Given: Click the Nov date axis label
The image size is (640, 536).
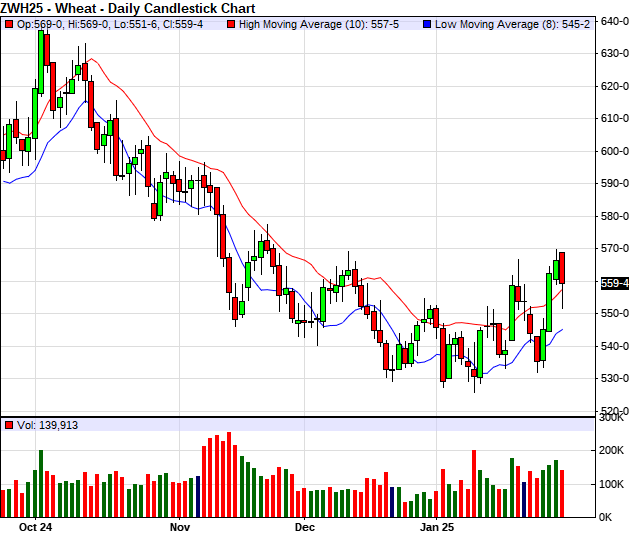Looking at the screenshot, I should [180, 526].
